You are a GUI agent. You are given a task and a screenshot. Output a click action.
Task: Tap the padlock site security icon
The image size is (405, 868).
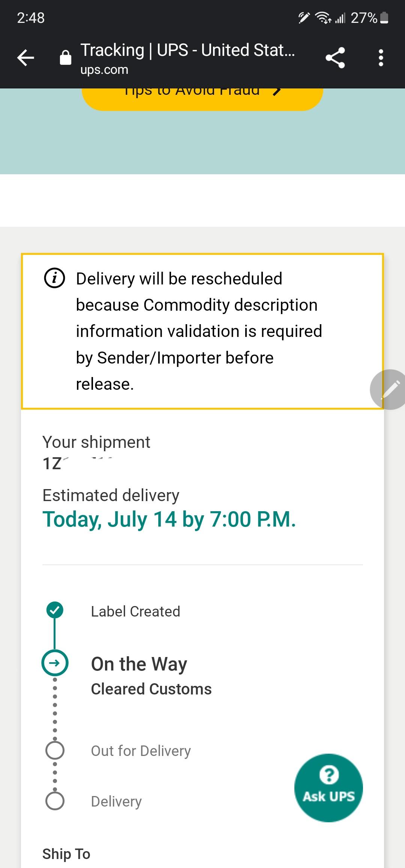(66, 58)
